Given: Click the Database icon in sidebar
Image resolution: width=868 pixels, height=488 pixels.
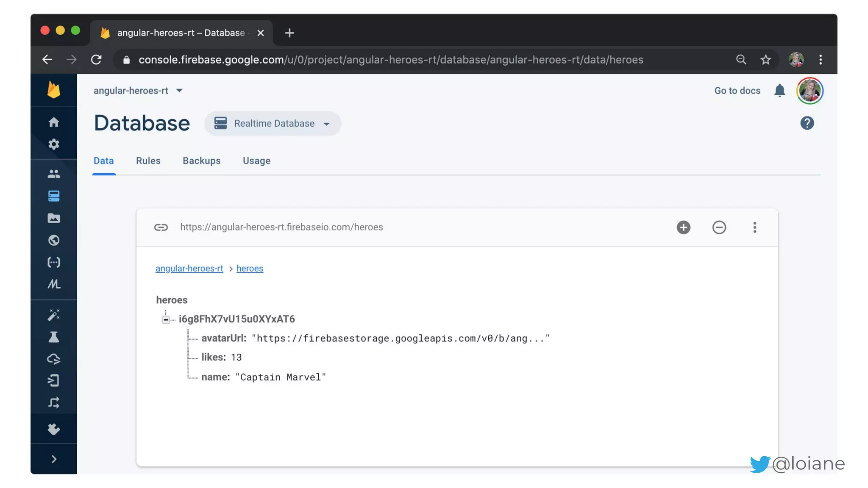Looking at the screenshot, I should [x=54, y=196].
